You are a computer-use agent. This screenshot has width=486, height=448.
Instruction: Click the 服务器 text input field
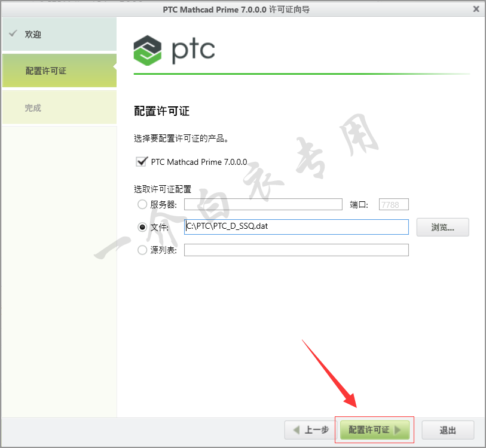tap(263, 204)
